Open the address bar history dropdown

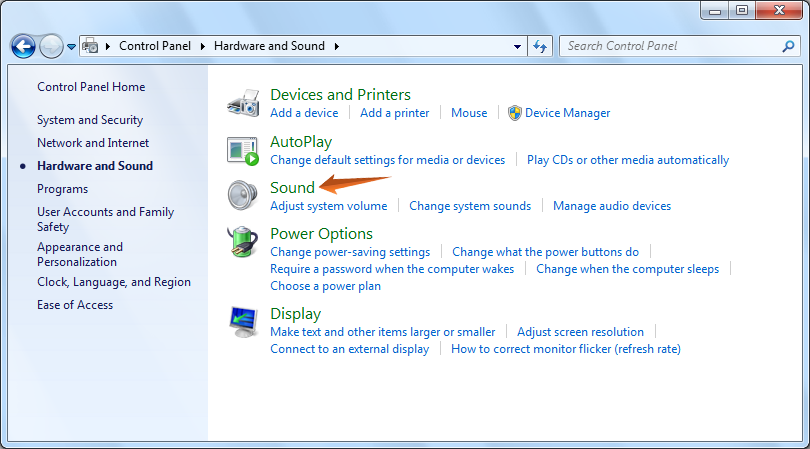(x=517, y=47)
